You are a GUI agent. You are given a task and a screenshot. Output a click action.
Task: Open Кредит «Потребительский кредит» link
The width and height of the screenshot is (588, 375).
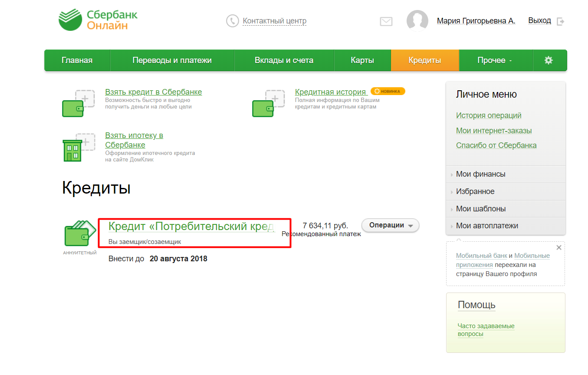click(191, 226)
